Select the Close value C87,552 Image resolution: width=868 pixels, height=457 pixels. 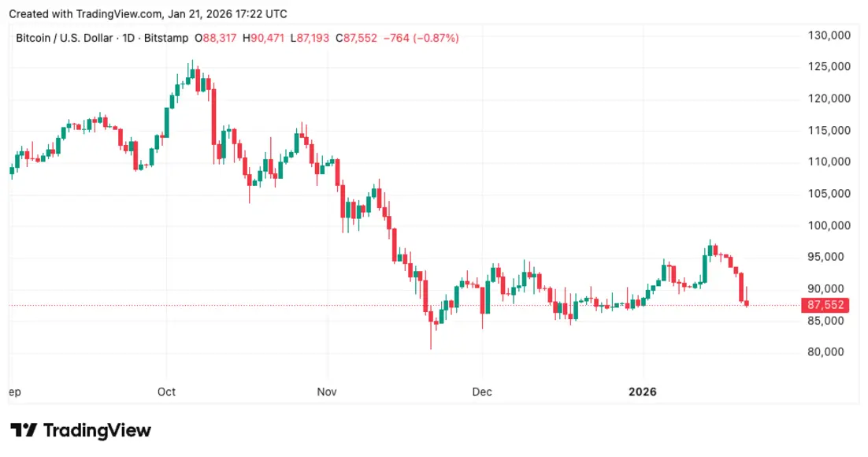pyautogui.click(x=356, y=39)
